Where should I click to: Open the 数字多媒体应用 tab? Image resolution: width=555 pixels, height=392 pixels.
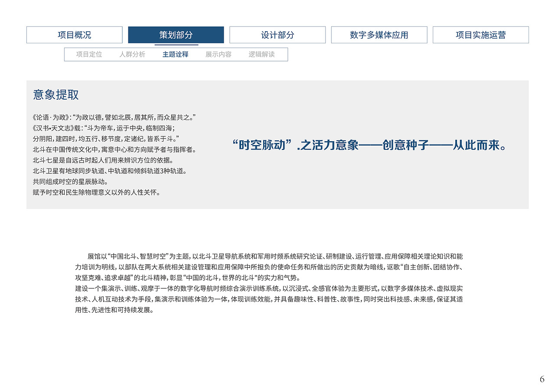pos(379,35)
